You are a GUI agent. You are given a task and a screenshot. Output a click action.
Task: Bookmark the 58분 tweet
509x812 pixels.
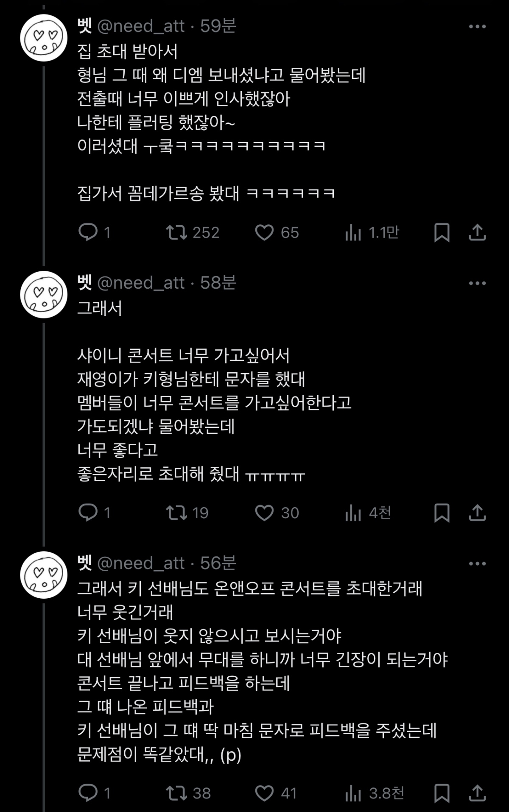click(x=442, y=513)
